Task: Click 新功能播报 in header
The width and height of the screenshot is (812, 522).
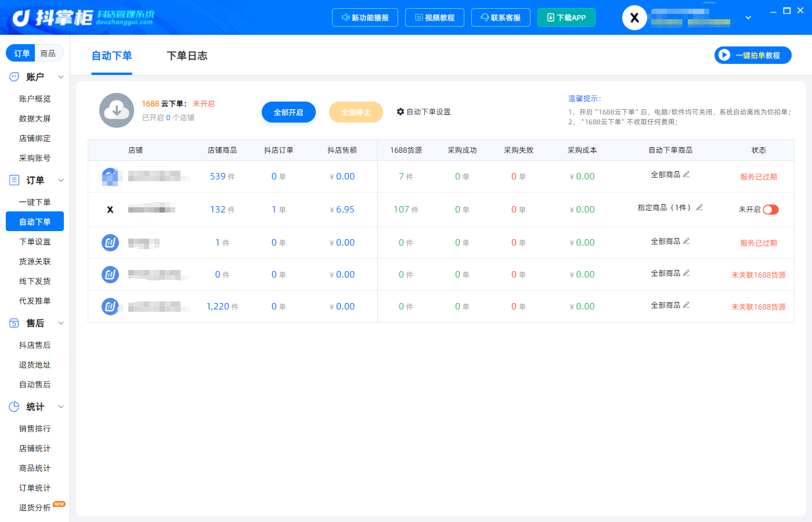Action: tap(365, 17)
